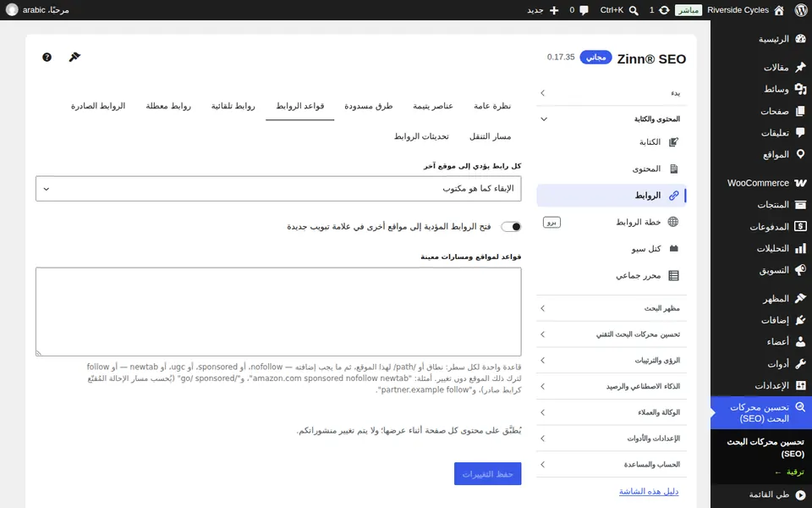The height and width of the screenshot is (508, 812).
Task: Select the قواعد الروابط tab
Action: click(x=299, y=106)
